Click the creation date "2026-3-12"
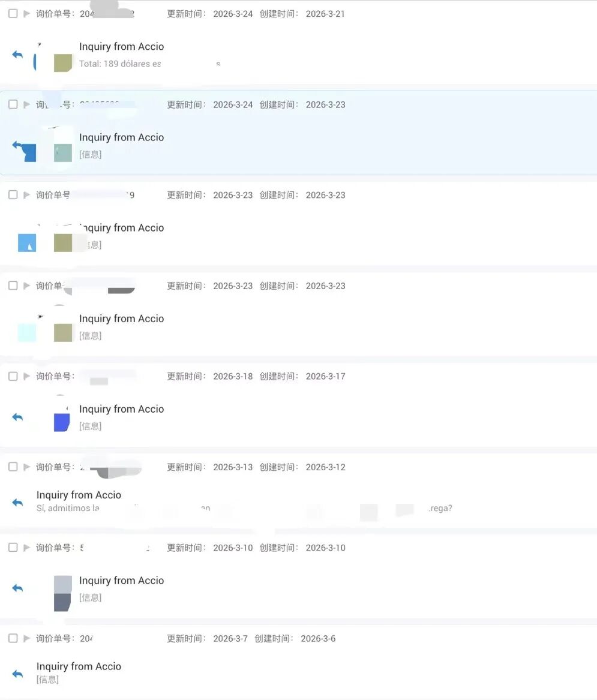Image resolution: width=597 pixels, height=700 pixels. point(325,467)
